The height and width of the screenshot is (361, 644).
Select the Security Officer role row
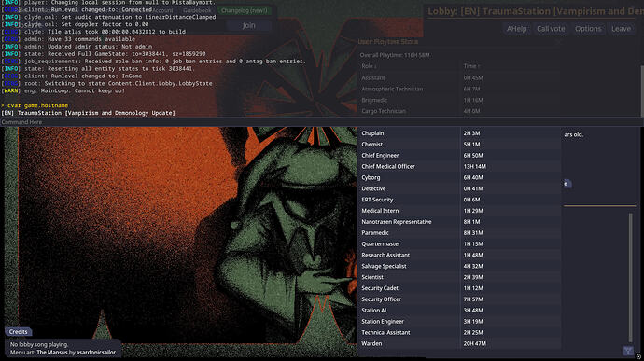(459, 299)
